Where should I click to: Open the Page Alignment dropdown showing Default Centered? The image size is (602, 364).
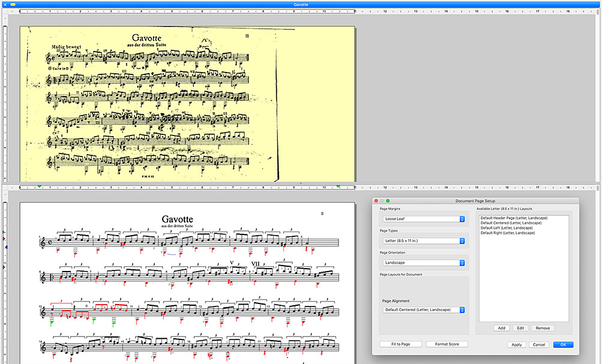coord(424,309)
